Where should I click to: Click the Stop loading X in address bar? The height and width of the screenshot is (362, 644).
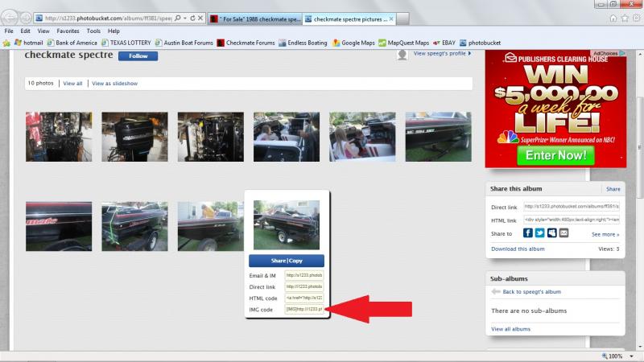click(200, 18)
